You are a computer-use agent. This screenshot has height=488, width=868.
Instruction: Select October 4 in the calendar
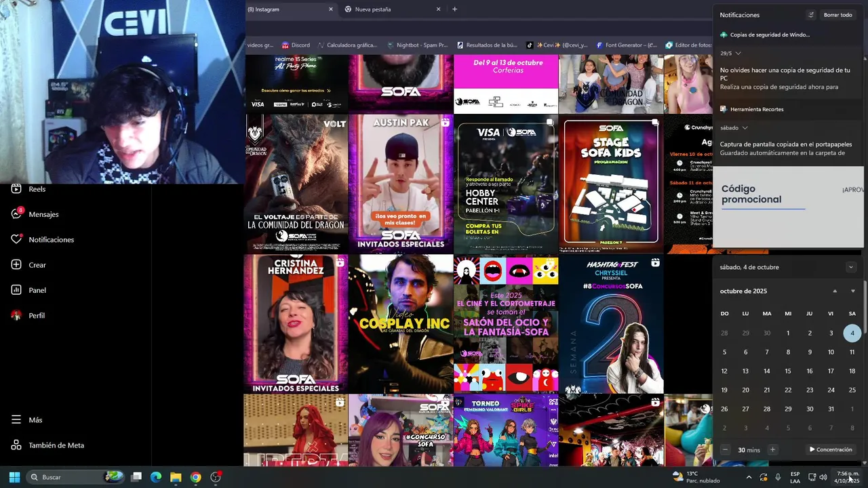coord(852,333)
